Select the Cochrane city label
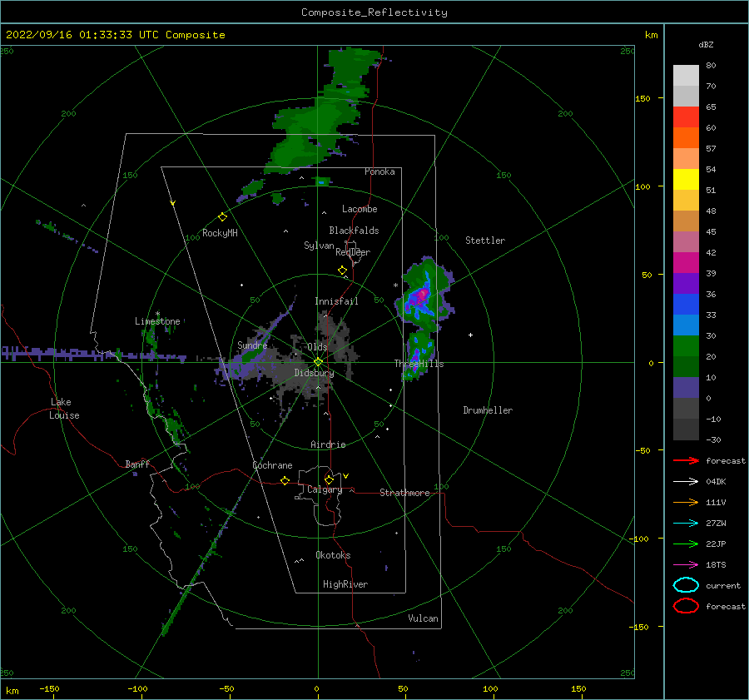 coord(272,465)
